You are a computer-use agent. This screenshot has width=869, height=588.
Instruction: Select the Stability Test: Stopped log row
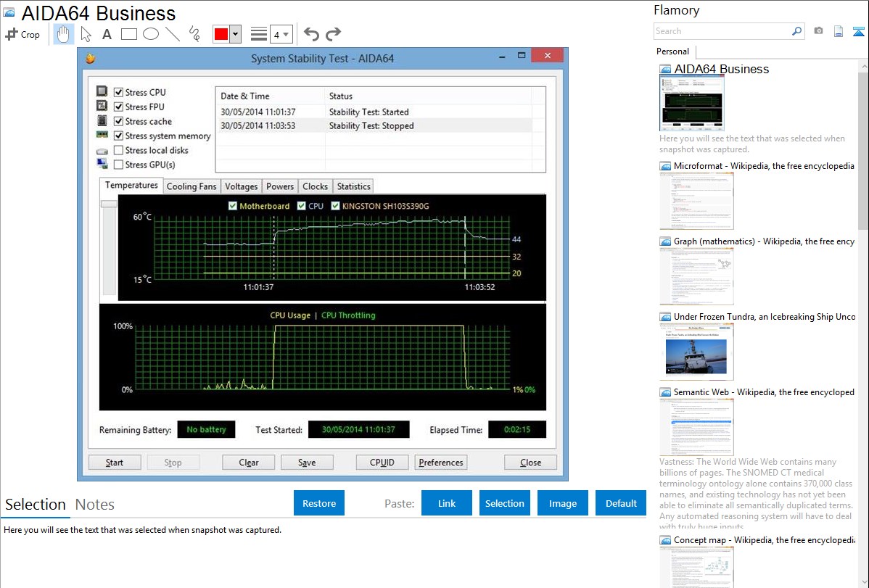(373, 126)
